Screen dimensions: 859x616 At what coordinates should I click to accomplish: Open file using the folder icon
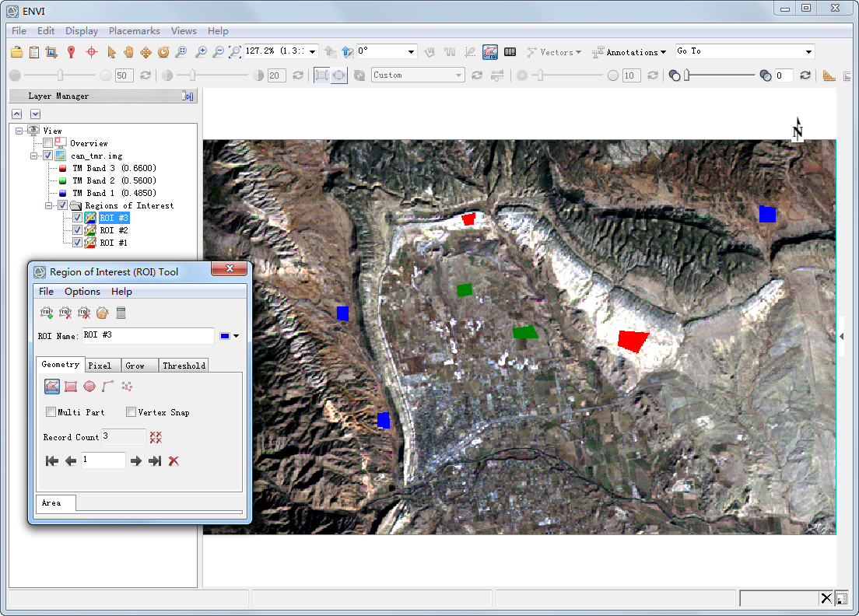click(x=17, y=52)
